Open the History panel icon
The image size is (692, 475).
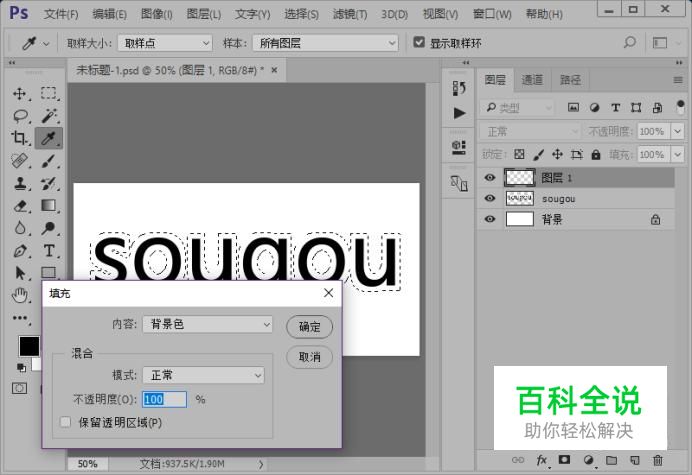[x=459, y=88]
